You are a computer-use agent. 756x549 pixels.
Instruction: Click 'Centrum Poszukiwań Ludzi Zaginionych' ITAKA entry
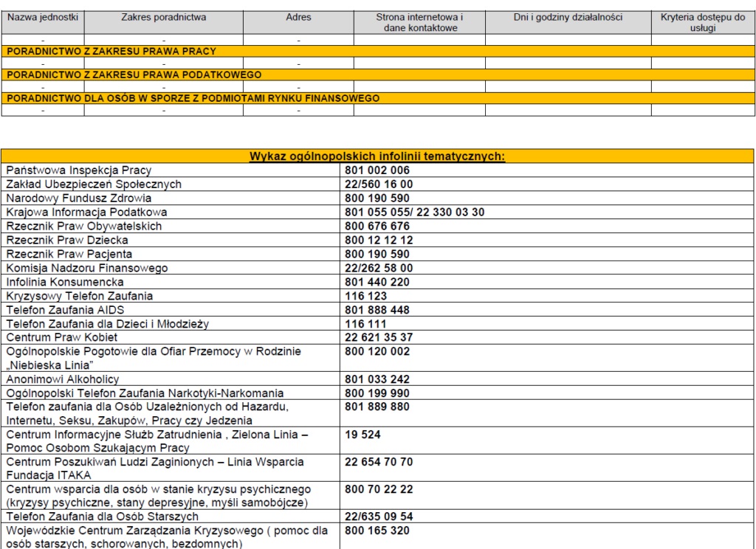click(x=155, y=469)
